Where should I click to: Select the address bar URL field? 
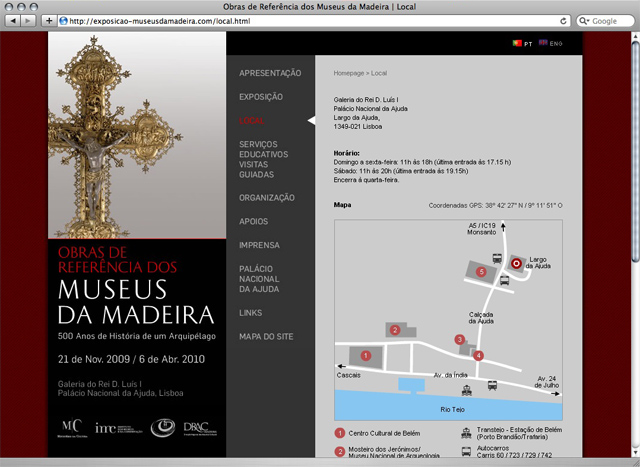[314, 21]
